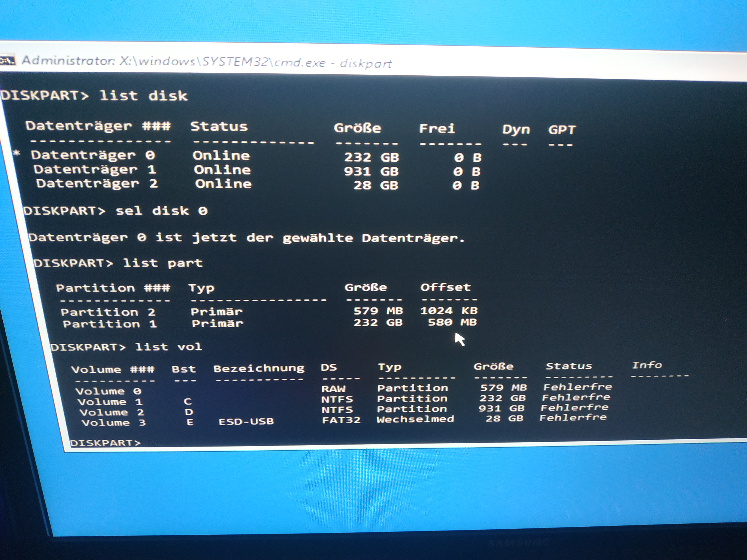Select the 'Volume 0' row label
The width and height of the screenshot is (747, 560).
(x=108, y=391)
